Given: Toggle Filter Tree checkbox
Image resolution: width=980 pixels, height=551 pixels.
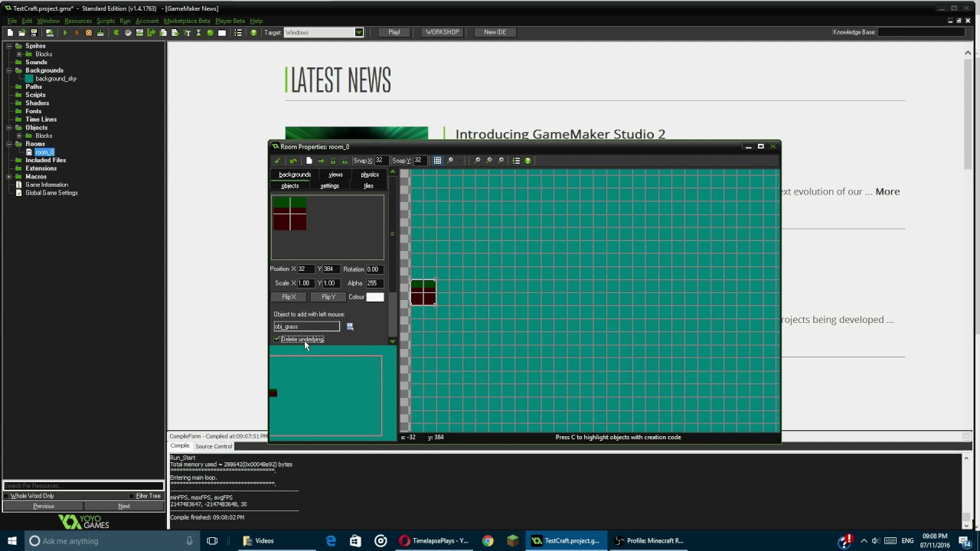Looking at the screenshot, I should click(132, 496).
